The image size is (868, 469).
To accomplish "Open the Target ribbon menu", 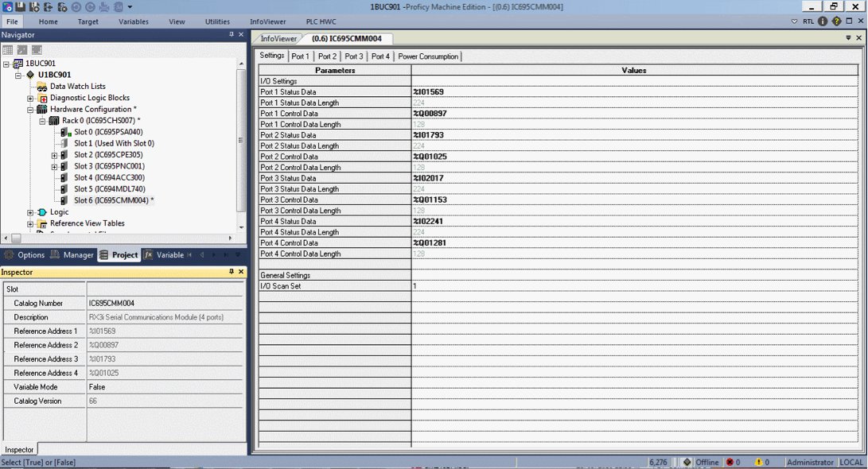I will click(x=88, y=21).
